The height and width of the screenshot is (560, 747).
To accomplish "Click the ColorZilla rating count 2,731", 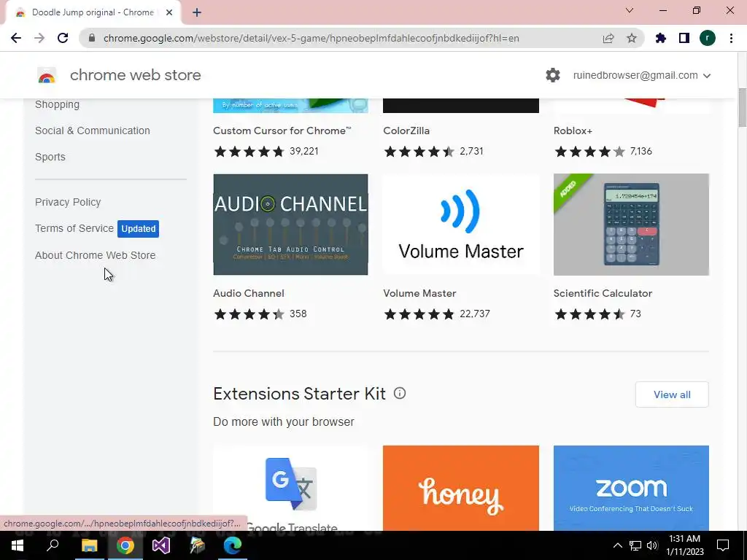I will [x=472, y=151].
